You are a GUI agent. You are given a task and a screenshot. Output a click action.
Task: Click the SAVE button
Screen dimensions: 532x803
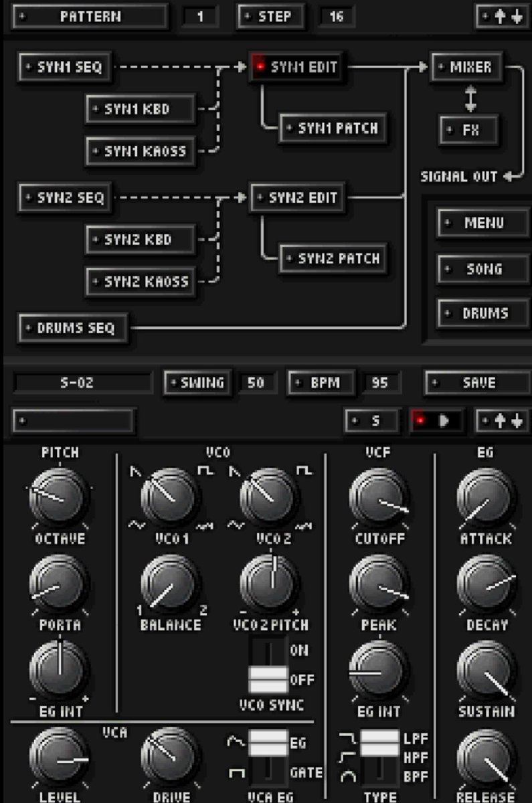[x=477, y=383]
